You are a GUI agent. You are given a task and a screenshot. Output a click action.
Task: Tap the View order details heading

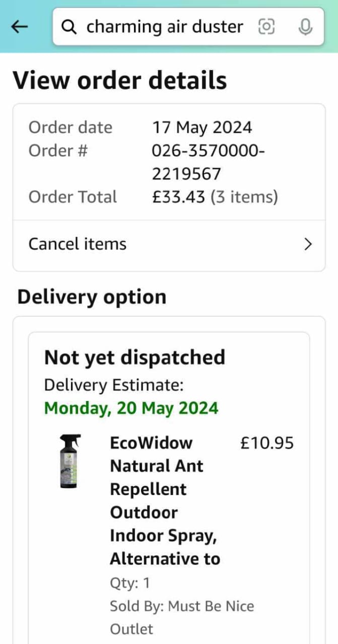click(x=119, y=80)
